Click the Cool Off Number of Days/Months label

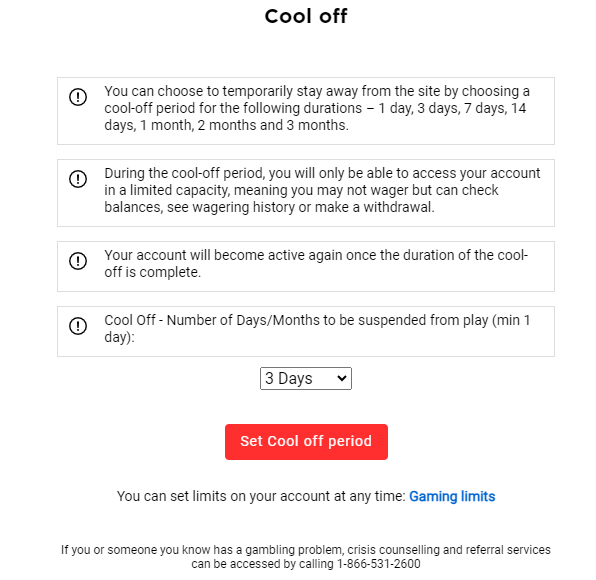point(317,328)
